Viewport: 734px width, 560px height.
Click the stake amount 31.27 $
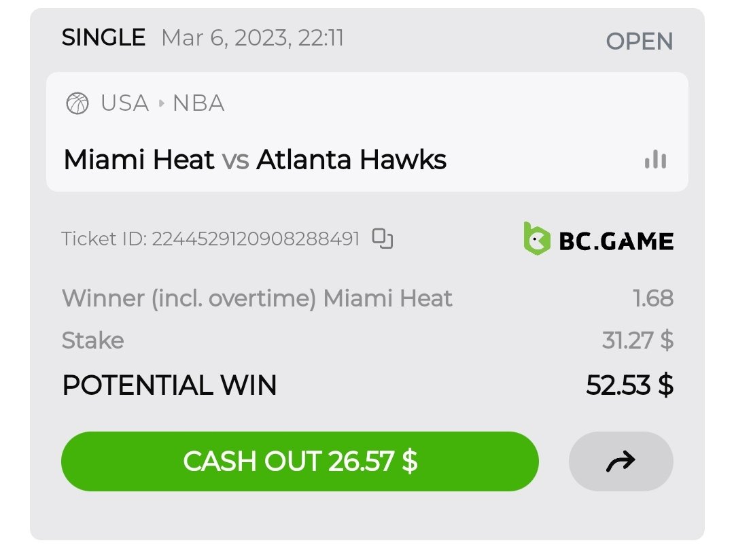[x=637, y=340]
